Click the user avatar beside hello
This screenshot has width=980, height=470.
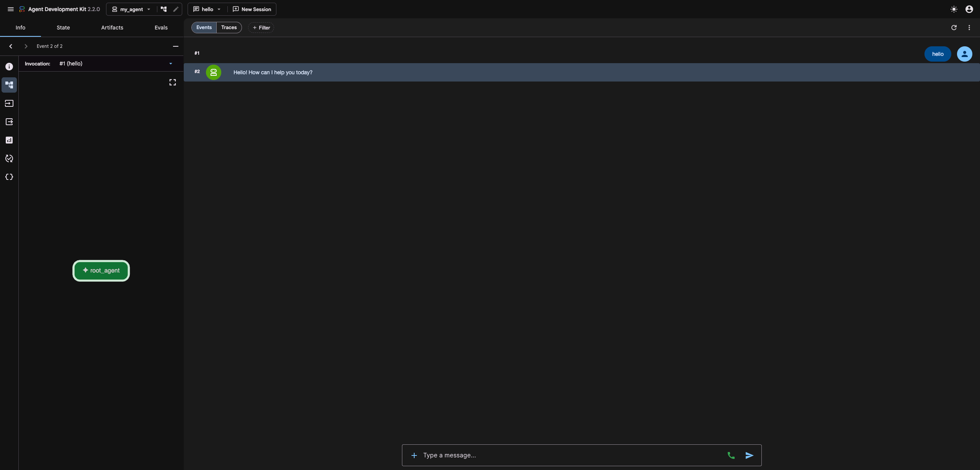coord(965,54)
